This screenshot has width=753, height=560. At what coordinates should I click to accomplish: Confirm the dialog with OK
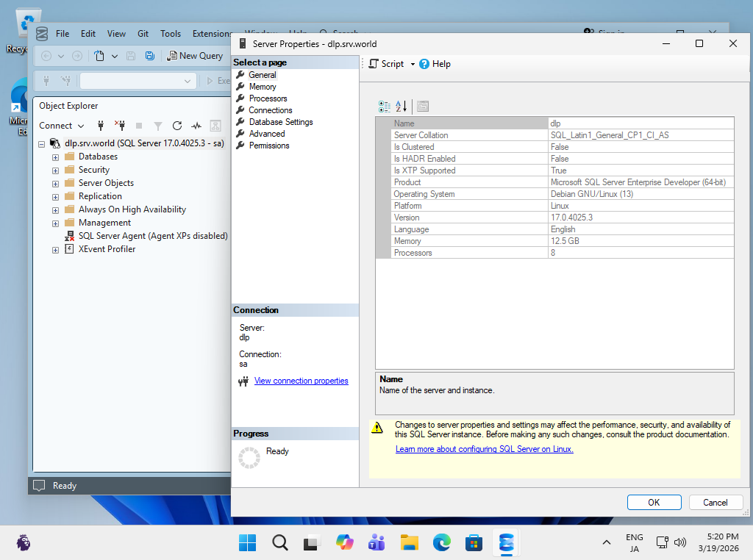[654, 503]
